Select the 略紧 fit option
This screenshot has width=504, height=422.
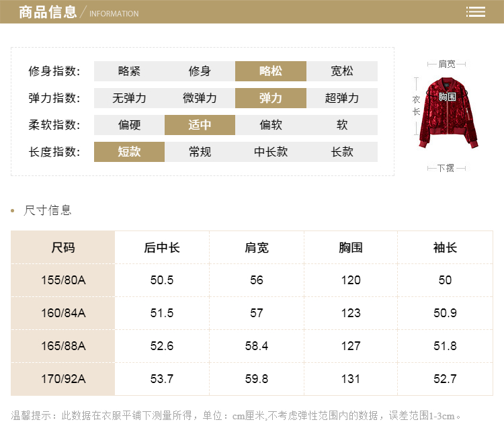[x=129, y=71]
